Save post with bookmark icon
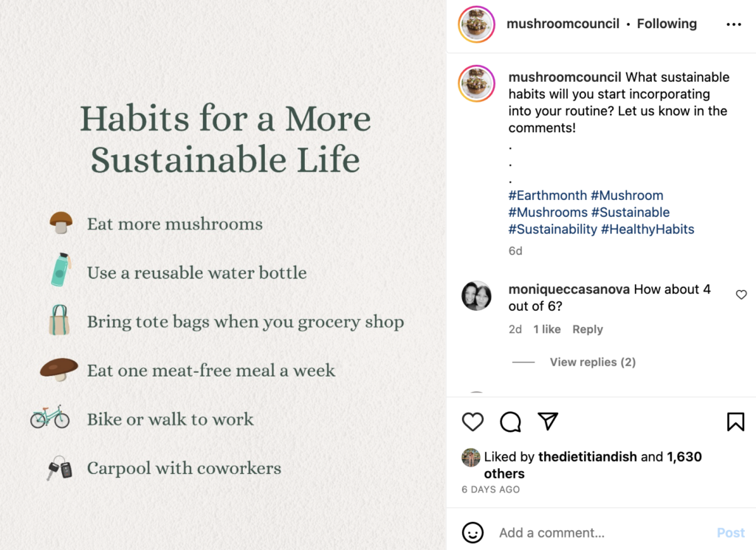The image size is (756, 550). (735, 422)
